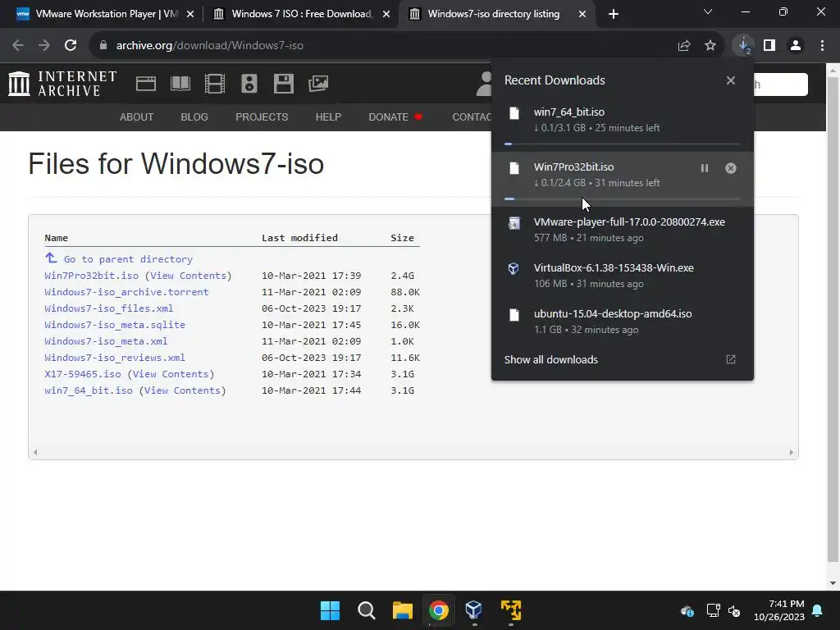The image size is (840, 630).
Task: Open Internet Archive Video film icon
Action: 215,84
